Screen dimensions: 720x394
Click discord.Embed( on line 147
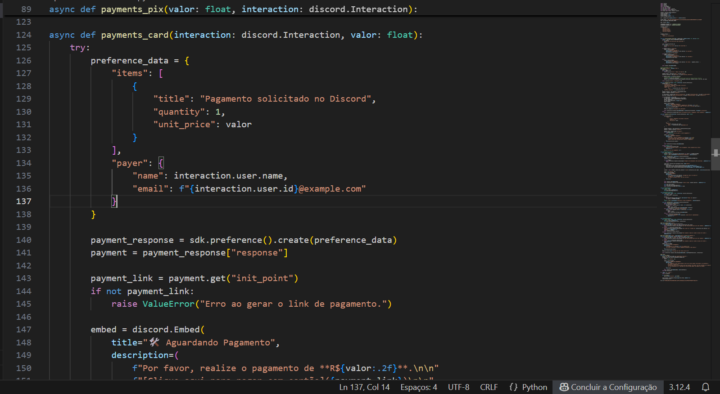[168, 329]
